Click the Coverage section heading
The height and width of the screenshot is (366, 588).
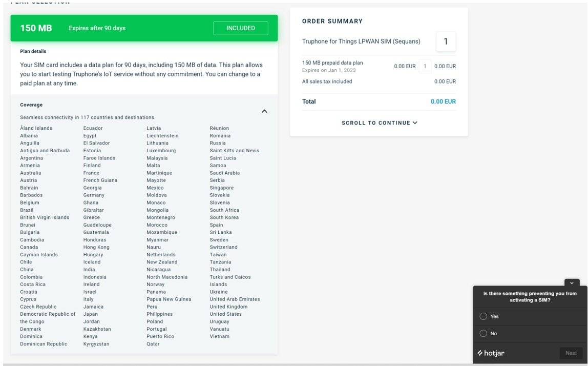click(31, 105)
